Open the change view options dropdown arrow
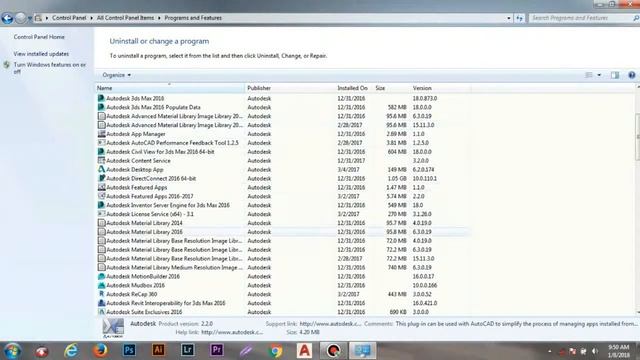The height and width of the screenshot is (360, 640). [599, 75]
